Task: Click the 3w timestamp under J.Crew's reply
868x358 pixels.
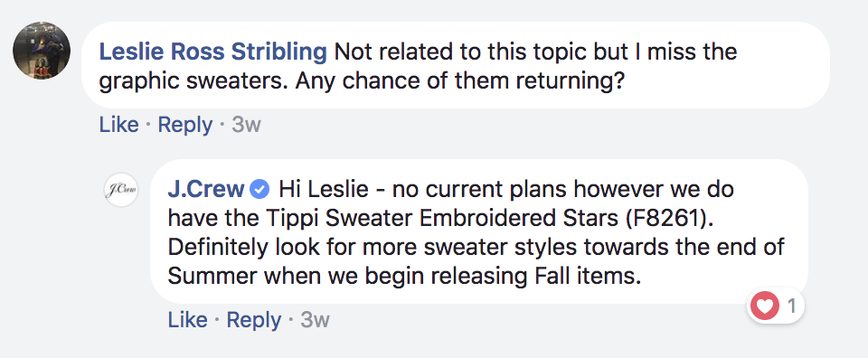Action: tap(315, 320)
